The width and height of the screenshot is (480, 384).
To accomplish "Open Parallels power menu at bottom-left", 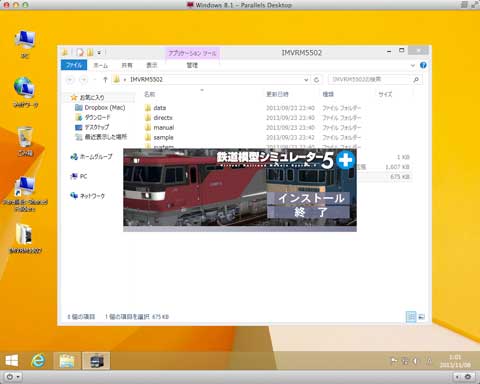I will coord(13,377).
